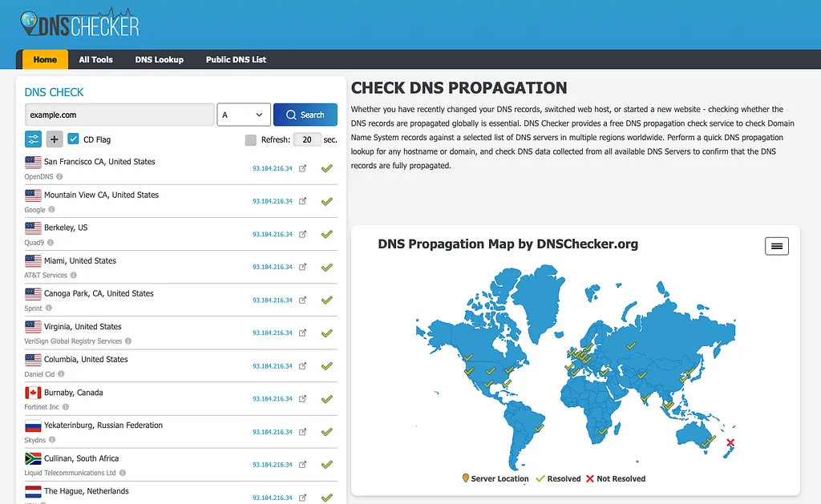Click IP 93.184.216.34 for Burnaby, Canada
Viewport: 821px width, 504px height.
click(x=273, y=399)
